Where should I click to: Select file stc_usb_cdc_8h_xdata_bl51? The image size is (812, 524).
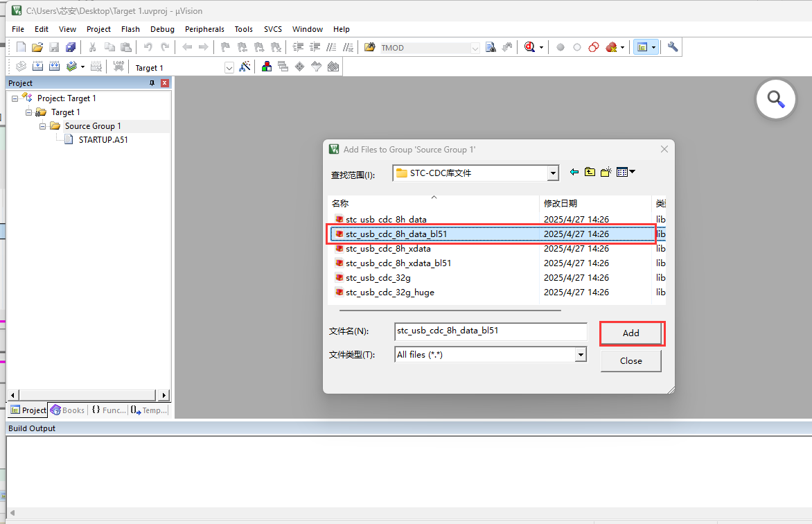point(398,263)
